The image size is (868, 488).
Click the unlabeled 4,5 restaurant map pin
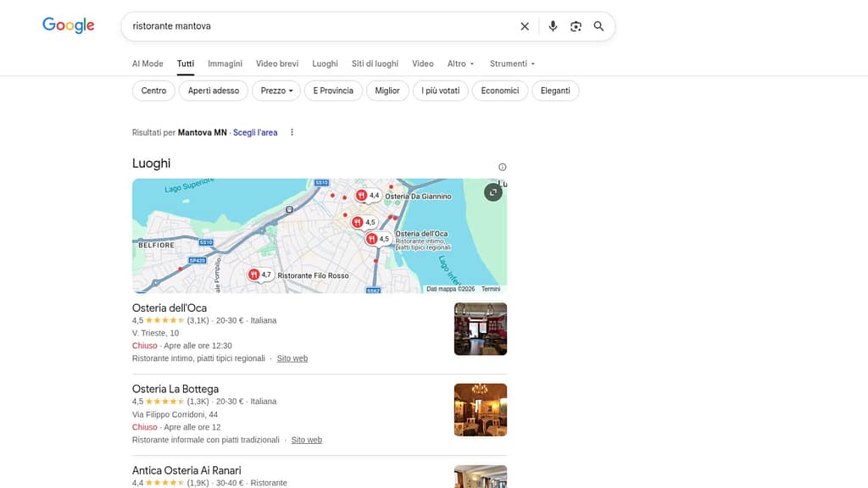364,223
